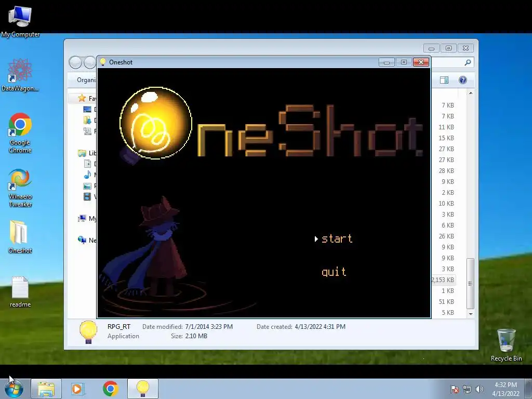Select Libraries in Explorer navigation pane
Image resolution: width=532 pixels, height=399 pixels.
[87, 153]
